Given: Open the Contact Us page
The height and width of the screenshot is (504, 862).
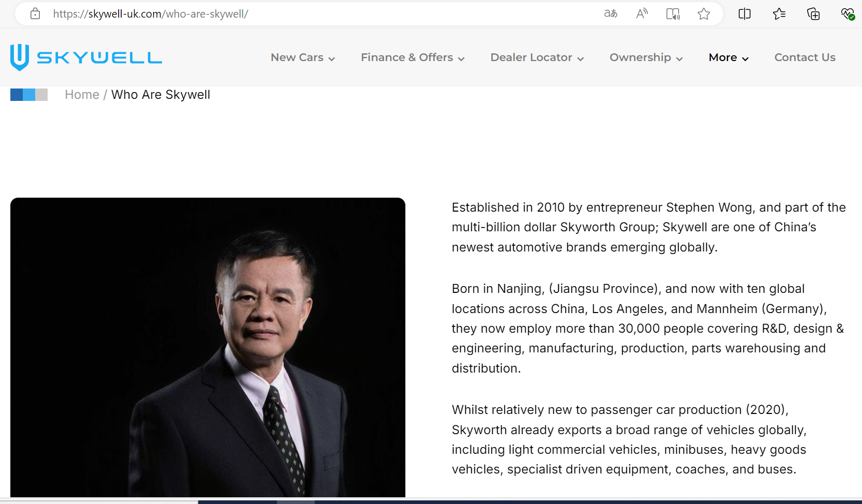Looking at the screenshot, I should click(805, 57).
